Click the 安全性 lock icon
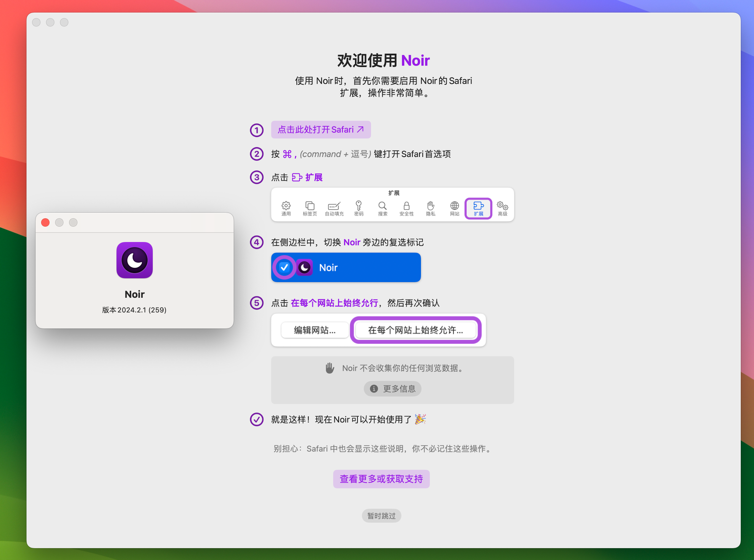Viewport: 754px width, 560px height. coord(407,205)
